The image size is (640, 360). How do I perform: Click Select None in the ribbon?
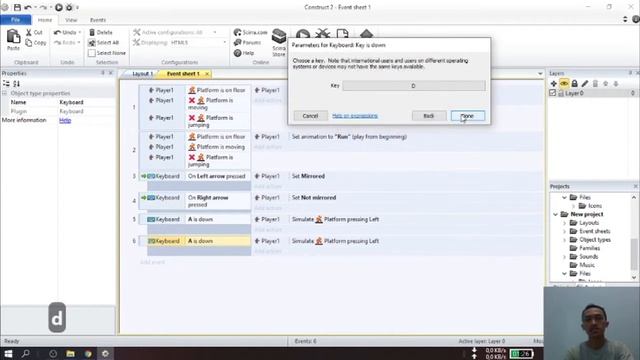coord(107,53)
